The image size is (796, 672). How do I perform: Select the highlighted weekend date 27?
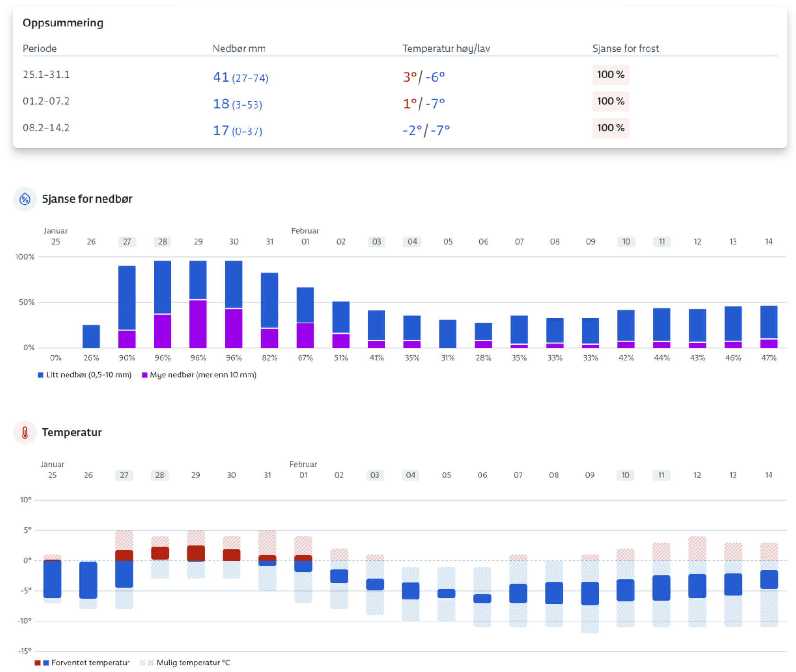coord(127,241)
